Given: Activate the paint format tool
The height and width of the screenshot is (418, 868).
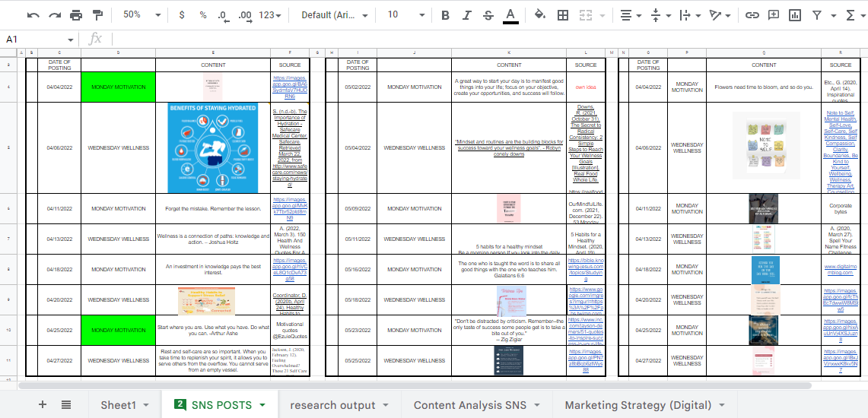Looking at the screenshot, I should pos(97,15).
